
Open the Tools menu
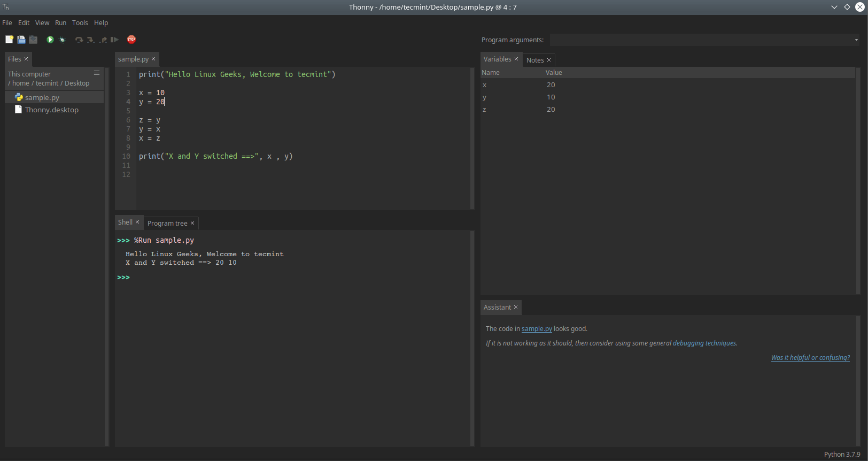click(80, 23)
